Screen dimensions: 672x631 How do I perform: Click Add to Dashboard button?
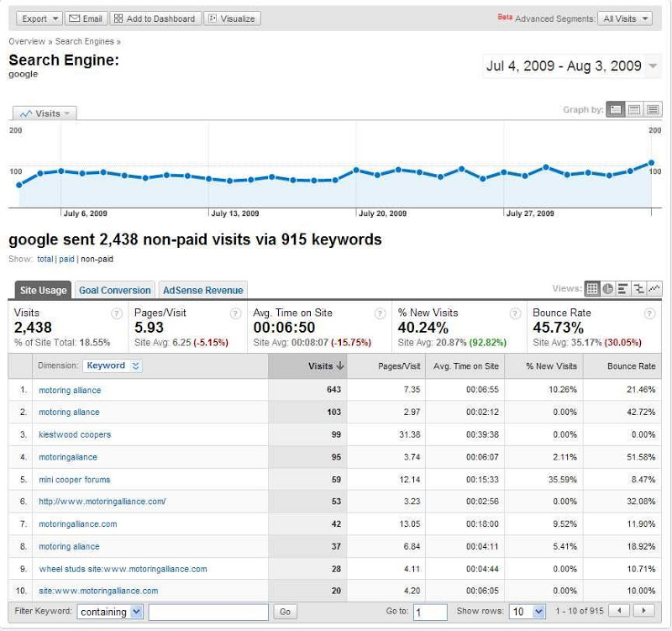155,18
